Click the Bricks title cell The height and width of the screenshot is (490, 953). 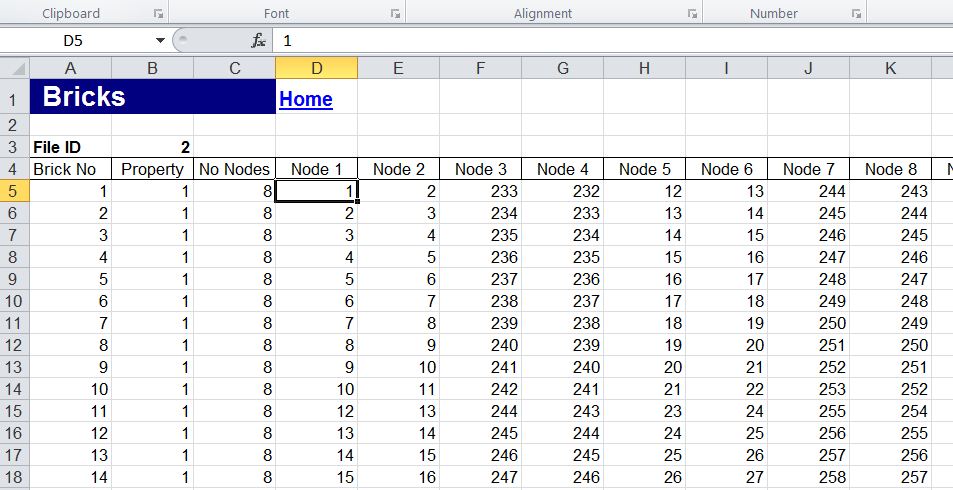(152, 97)
